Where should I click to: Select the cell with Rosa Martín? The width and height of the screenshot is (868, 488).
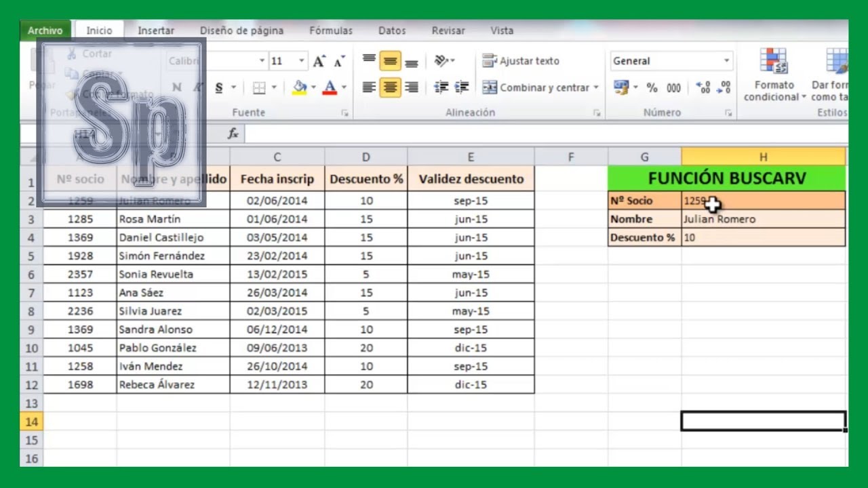[173, 219]
